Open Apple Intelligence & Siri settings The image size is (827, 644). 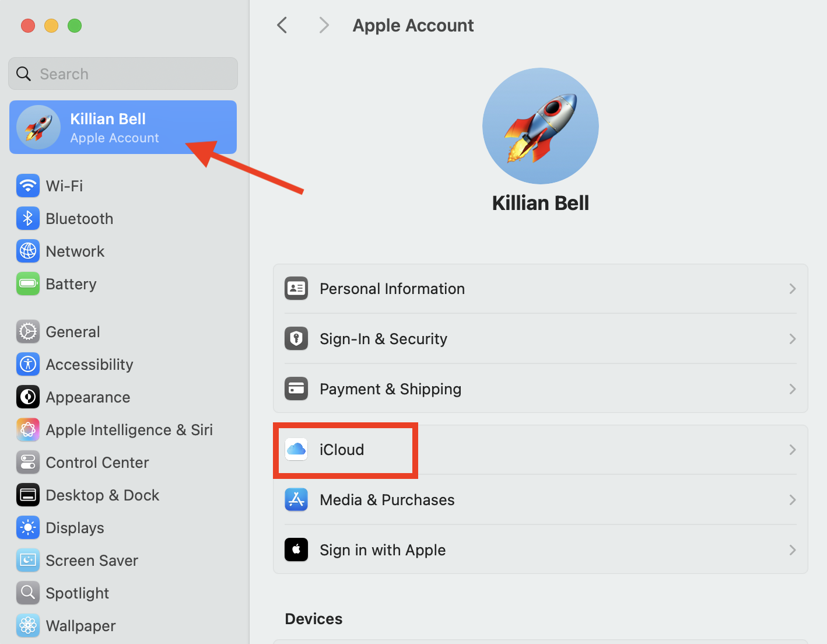(x=129, y=429)
